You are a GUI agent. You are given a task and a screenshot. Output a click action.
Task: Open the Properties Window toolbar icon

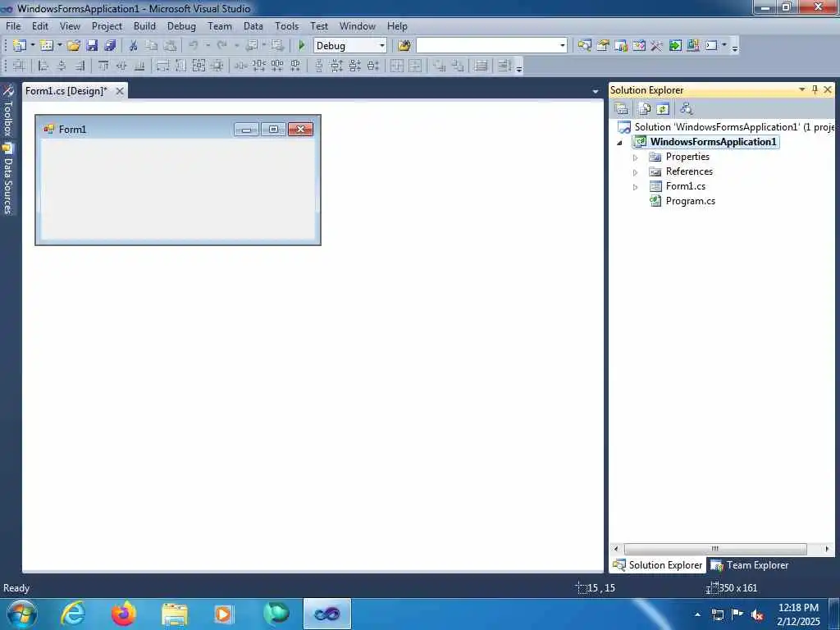[x=603, y=46]
